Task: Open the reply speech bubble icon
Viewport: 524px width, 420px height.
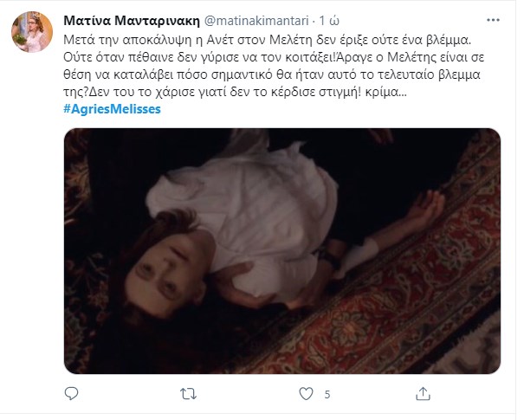Action: pos(71,394)
